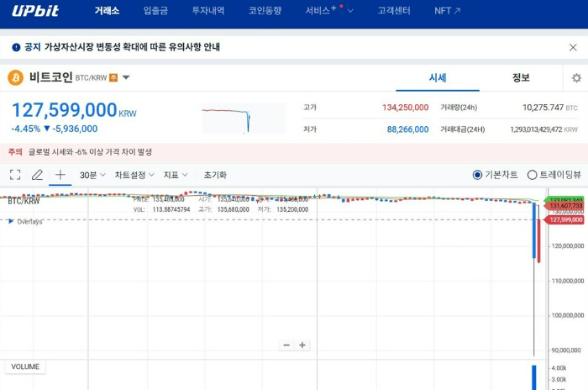Click the BTC/KRW chart label
The height and width of the screenshot is (390, 588).
click(24, 201)
